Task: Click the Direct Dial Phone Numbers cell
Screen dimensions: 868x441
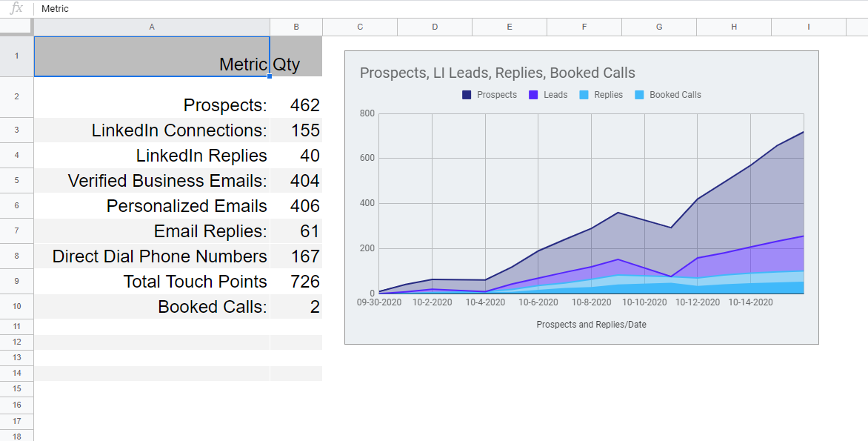Action: point(152,256)
